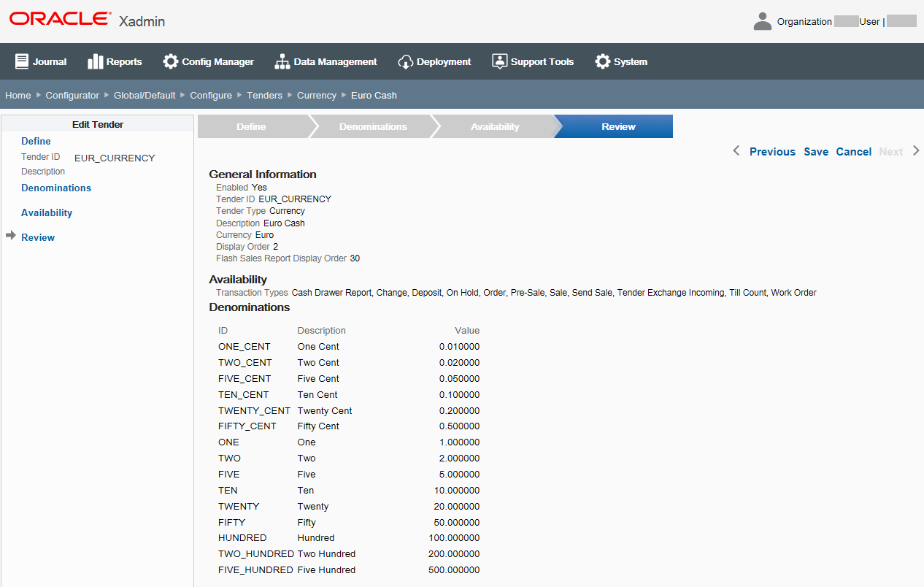Switch to the Denominations wizard step
The height and width of the screenshot is (587, 924).
pyautogui.click(x=373, y=126)
